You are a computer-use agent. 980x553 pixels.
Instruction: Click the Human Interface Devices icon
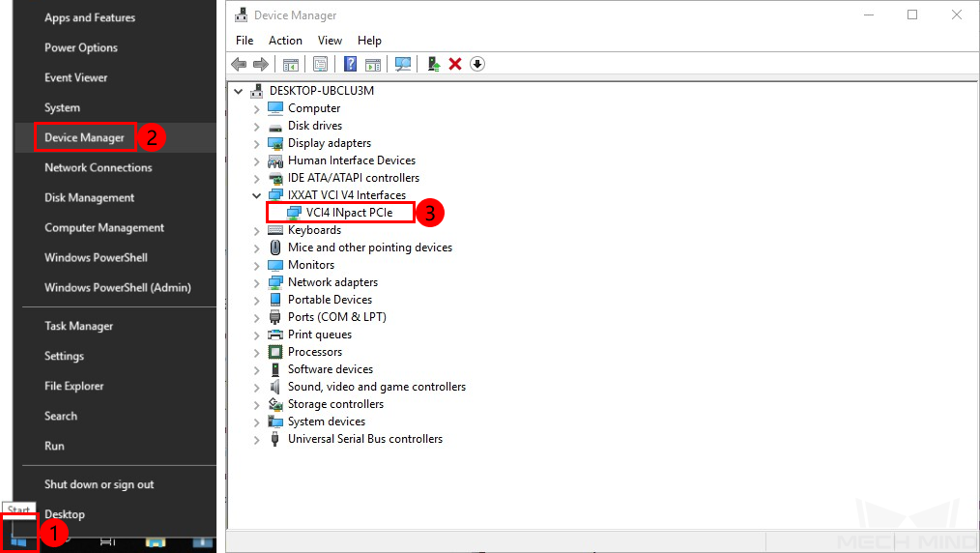coord(275,160)
